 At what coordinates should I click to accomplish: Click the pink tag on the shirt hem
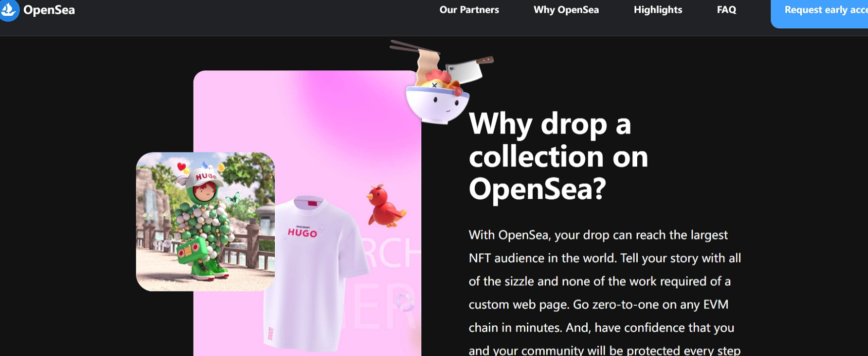(x=270, y=333)
